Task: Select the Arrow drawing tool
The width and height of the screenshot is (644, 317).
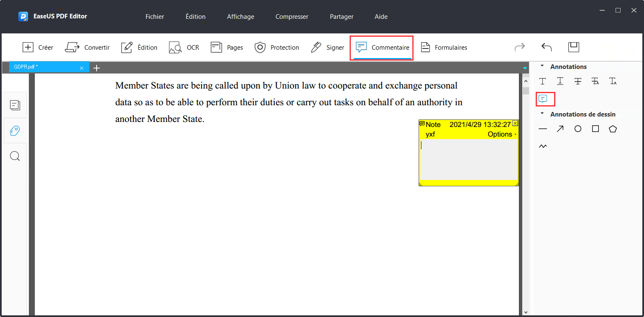Action: coord(560,129)
